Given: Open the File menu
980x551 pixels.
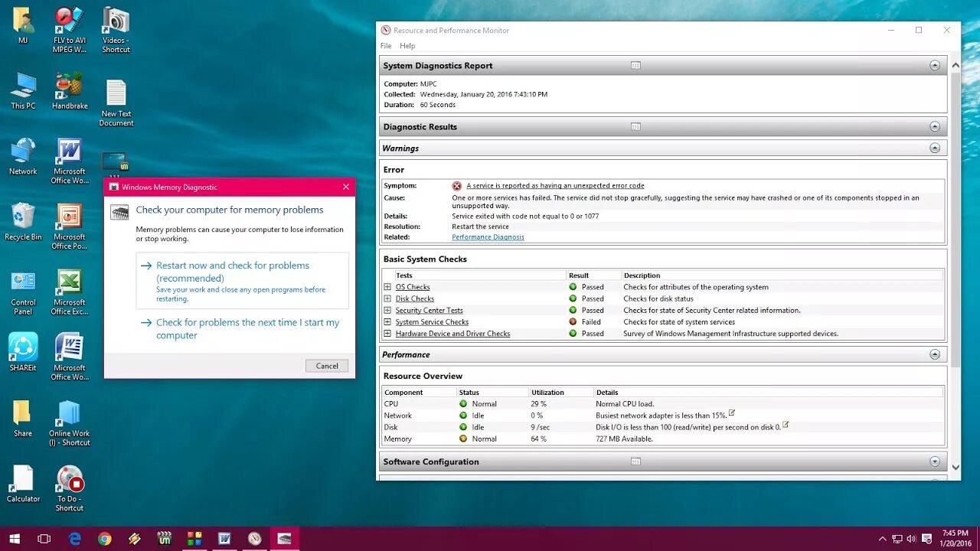Looking at the screenshot, I should point(385,46).
